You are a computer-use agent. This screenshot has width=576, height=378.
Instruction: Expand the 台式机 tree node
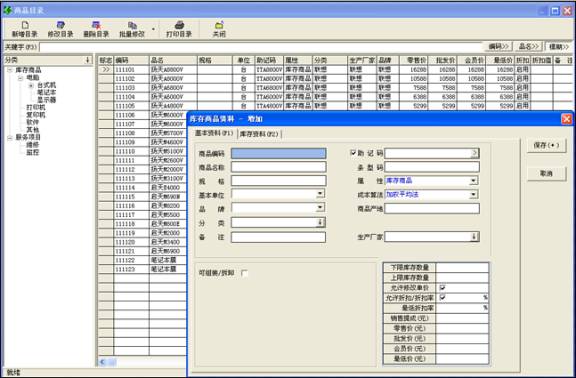point(31,86)
